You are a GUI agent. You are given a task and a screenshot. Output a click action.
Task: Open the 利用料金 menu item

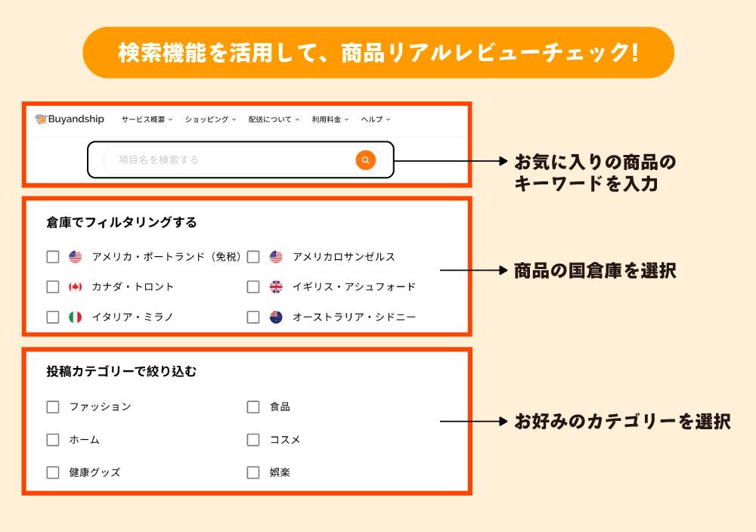[330, 119]
